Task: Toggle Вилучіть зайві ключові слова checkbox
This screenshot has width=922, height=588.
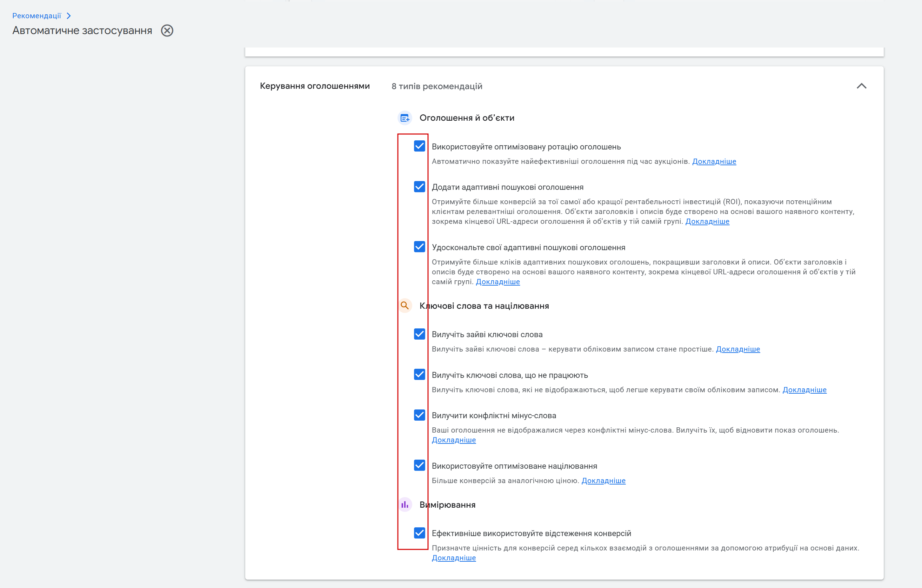Action: 419,334
